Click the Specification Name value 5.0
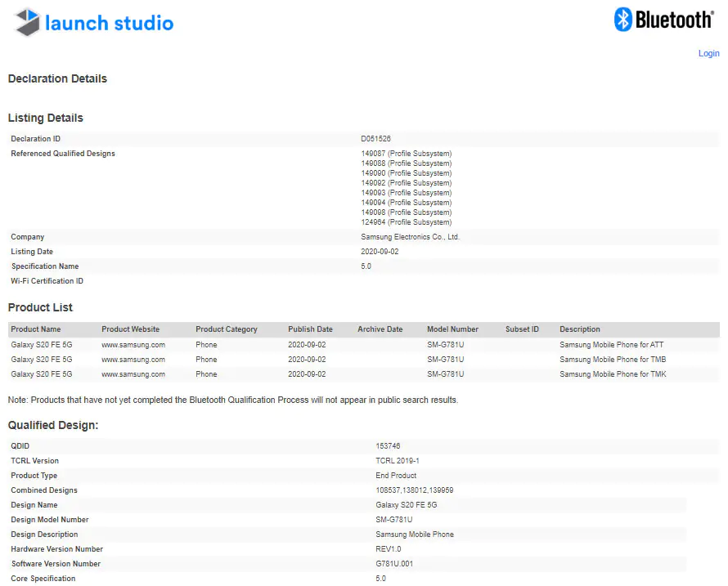Screen dimensions: 728x586 (366, 266)
